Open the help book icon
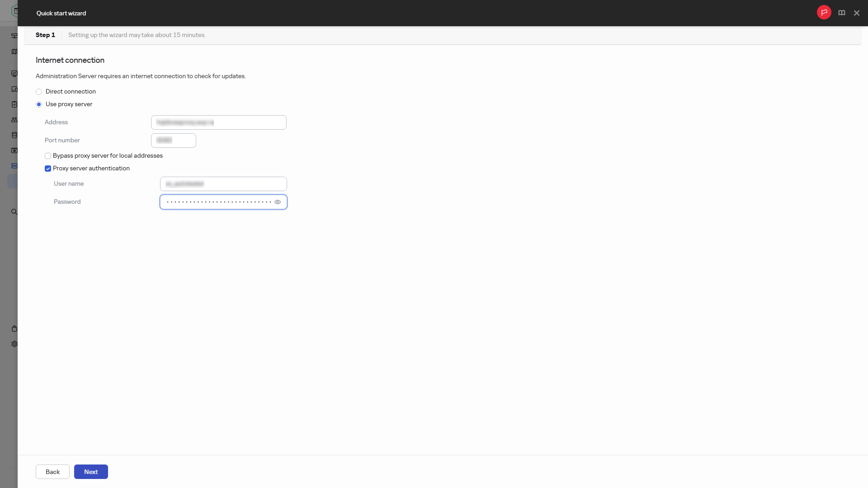 tap(841, 13)
